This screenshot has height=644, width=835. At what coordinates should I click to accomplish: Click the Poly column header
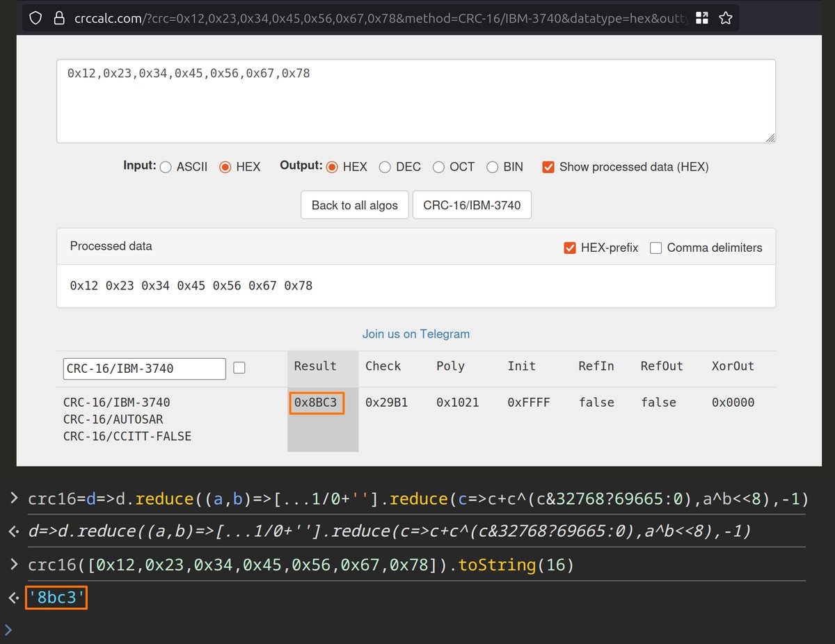click(x=450, y=366)
